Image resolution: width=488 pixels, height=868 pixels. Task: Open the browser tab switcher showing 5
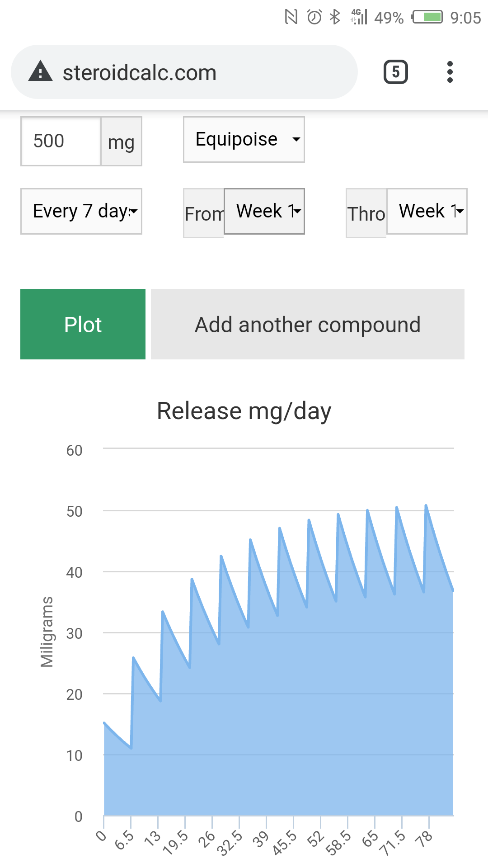point(396,72)
